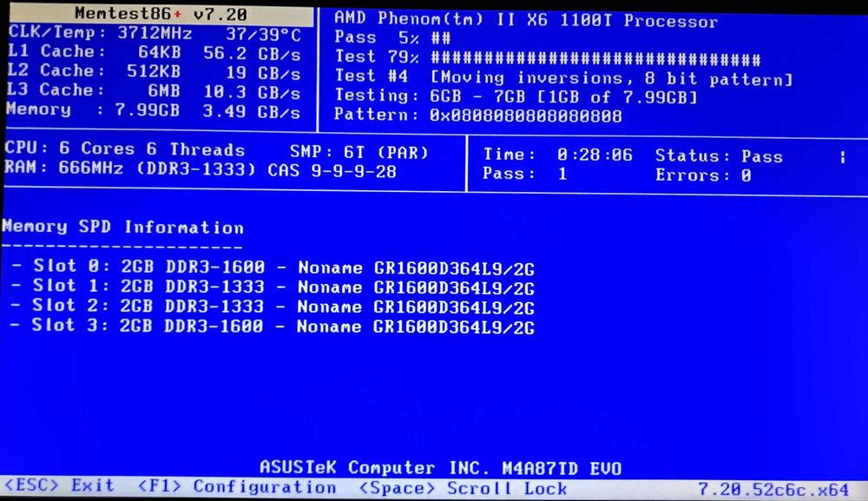Screen dimensions: 868x501
Task: Select the Slot 3 DDR3-1600 row
Action: 272,326
